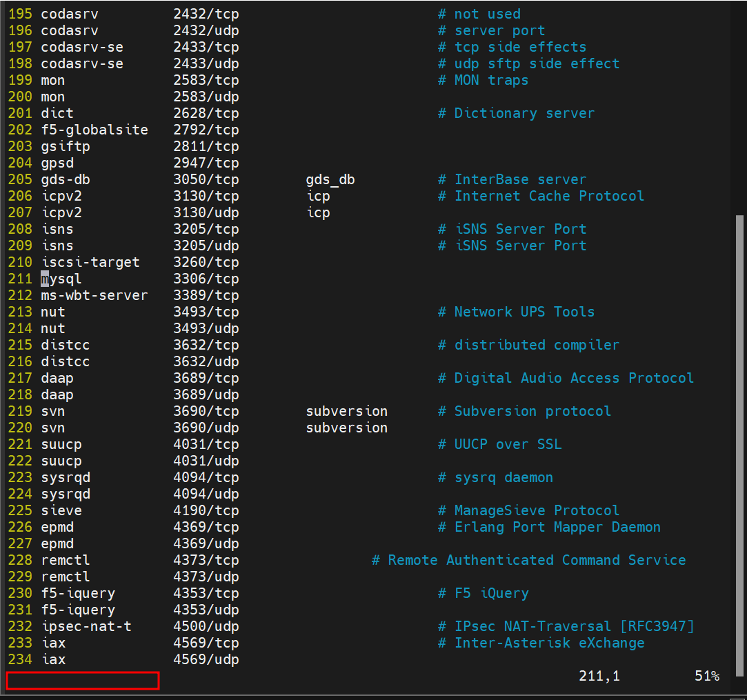Screen dimensions: 747x700
Task: Click line number 234
Action: pyautogui.click(x=20, y=660)
